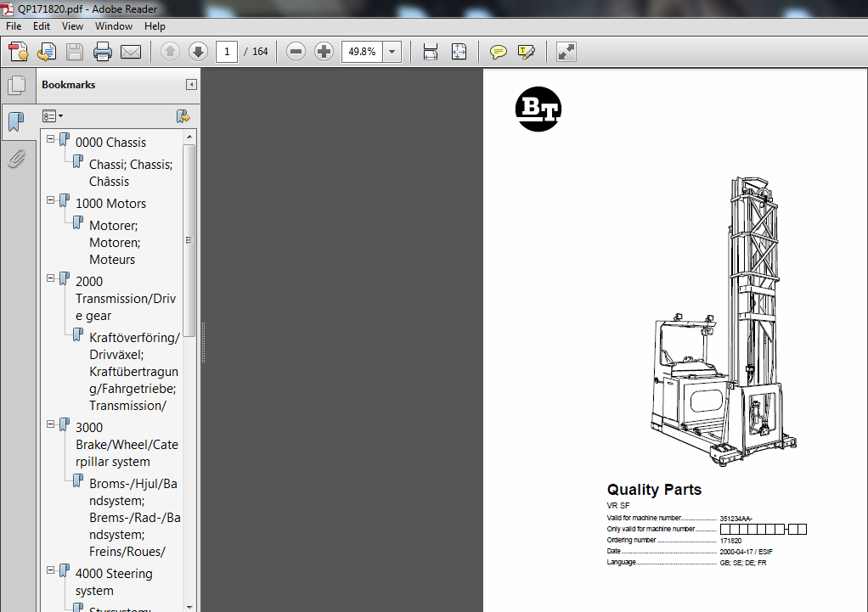Collapse the 2000 Transmission/Drive gear bookmark
868x612 pixels.
50,278
